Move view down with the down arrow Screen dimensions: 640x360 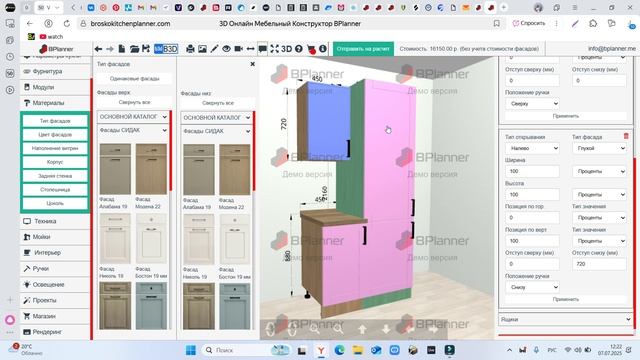pos(386,329)
